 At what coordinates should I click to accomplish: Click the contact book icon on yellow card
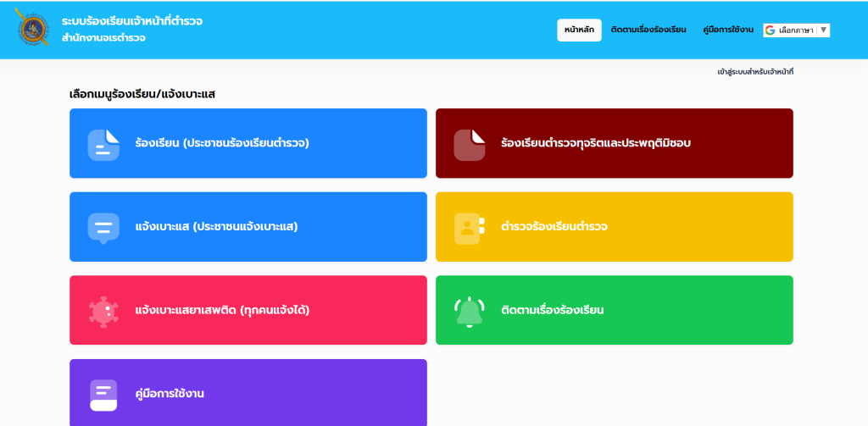click(x=469, y=228)
